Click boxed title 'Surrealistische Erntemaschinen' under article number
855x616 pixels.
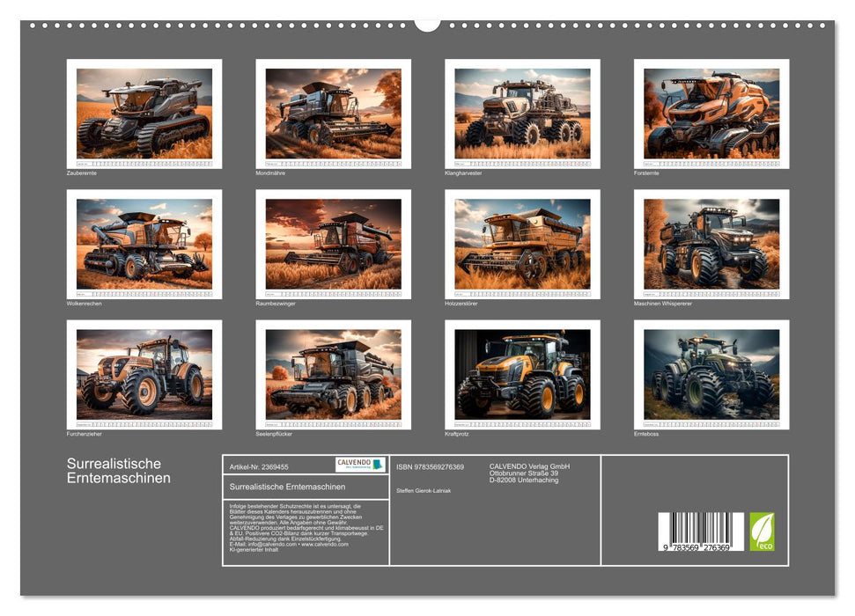tap(287, 487)
